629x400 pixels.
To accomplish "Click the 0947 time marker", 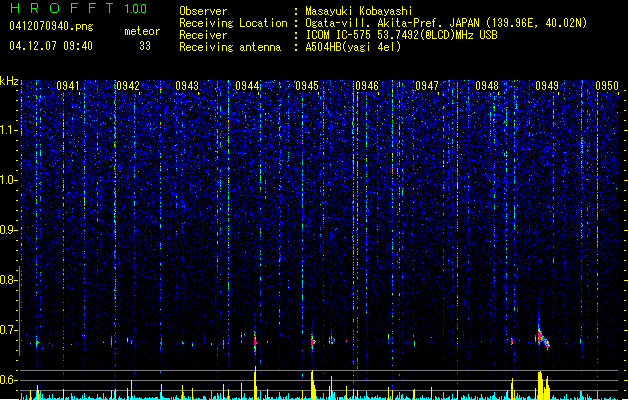I will tap(427, 86).
